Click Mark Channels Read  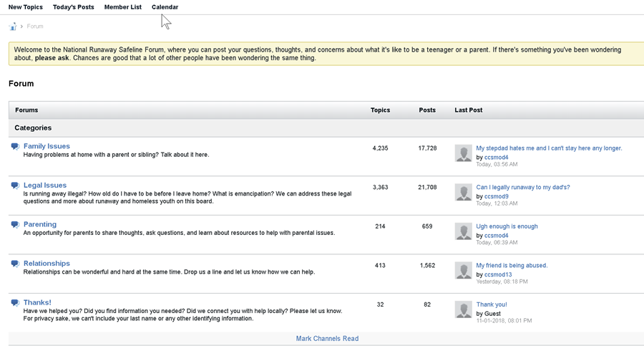(x=327, y=339)
